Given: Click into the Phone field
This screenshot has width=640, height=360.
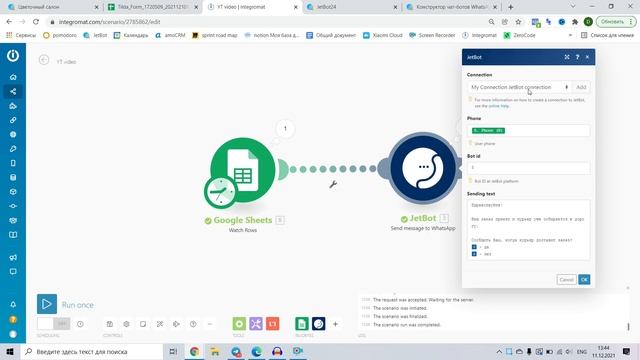Looking at the screenshot, I should point(528,131).
